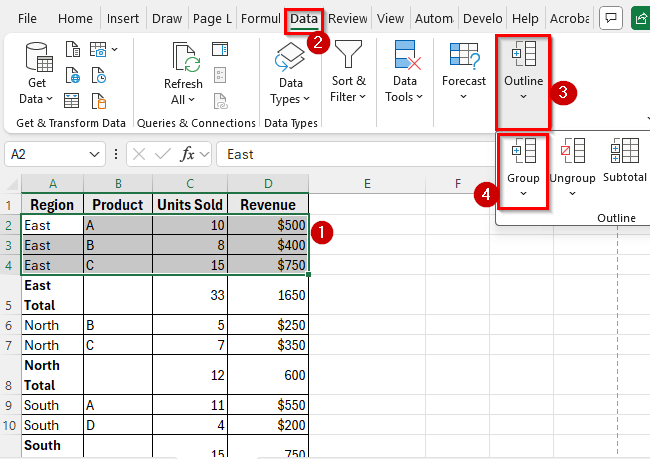Image resolution: width=650 pixels, height=459 pixels.
Task: Click the green Share icon
Action: click(x=640, y=18)
